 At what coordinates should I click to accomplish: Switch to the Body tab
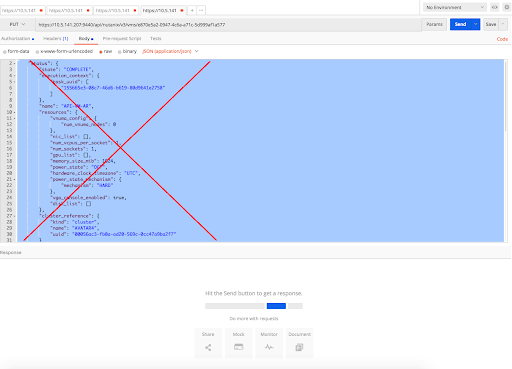86,39
